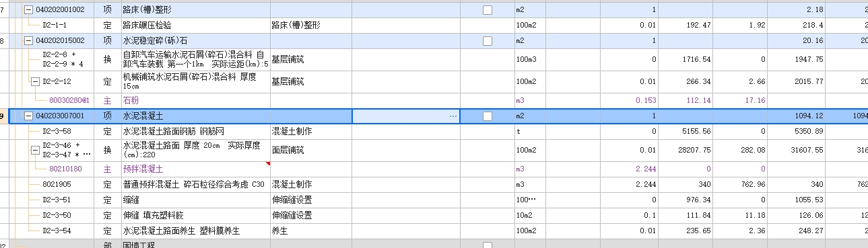Tick the checkbox in 水泥稳定碎(砾)石 row
The image size is (868, 248).
click(x=488, y=40)
